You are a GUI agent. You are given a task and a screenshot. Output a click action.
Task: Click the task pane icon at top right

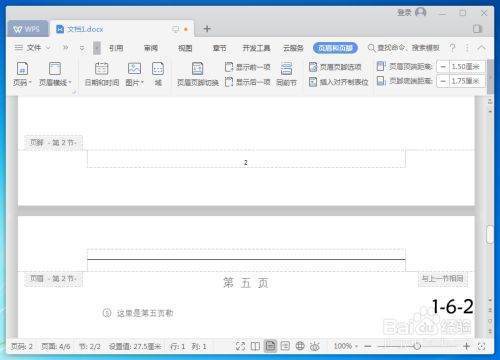[x=477, y=29]
